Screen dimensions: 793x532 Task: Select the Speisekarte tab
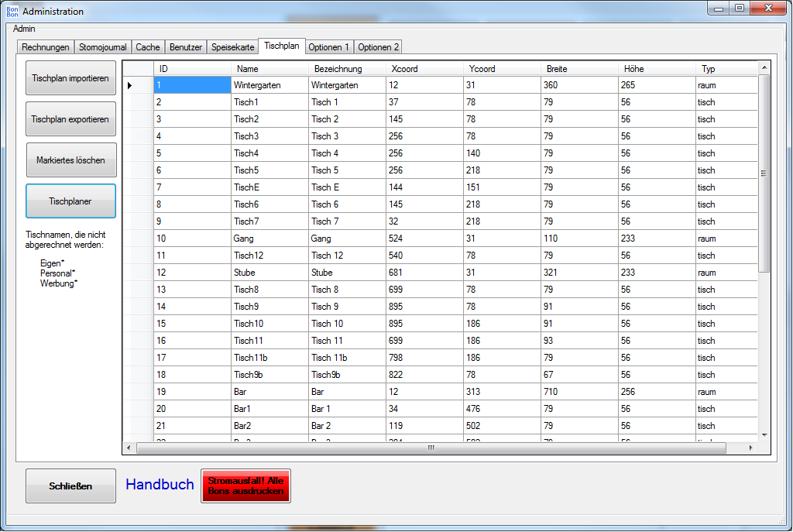233,47
